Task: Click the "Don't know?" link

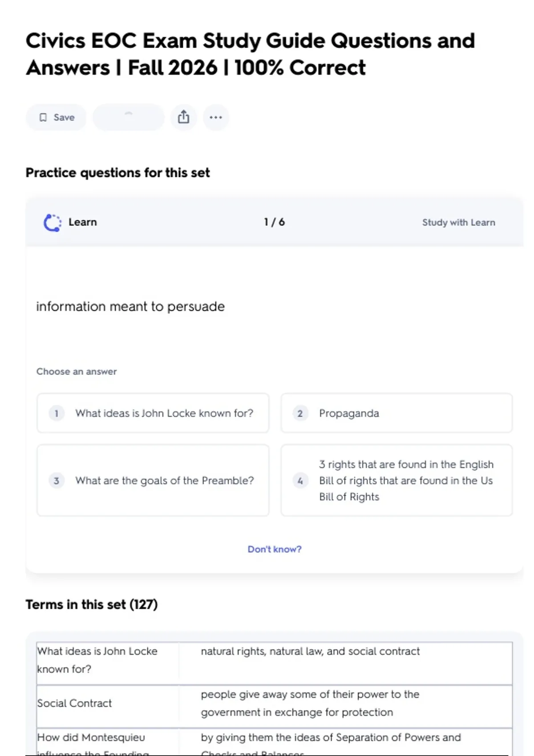Action: 275,549
